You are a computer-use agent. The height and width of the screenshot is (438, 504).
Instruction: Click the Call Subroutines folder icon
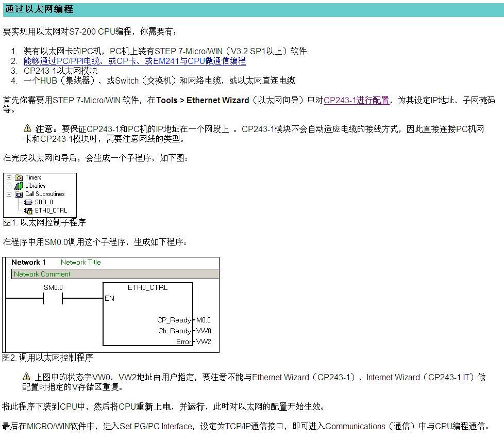[x=19, y=194]
